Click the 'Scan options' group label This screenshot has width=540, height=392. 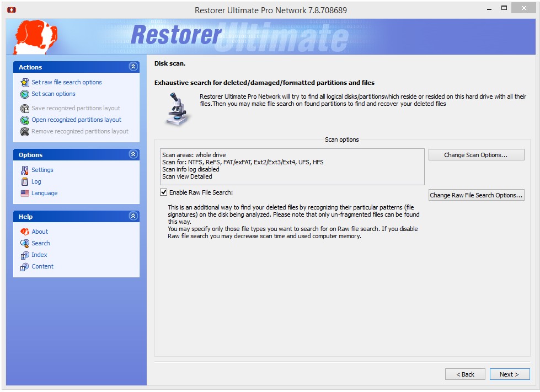tap(341, 139)
